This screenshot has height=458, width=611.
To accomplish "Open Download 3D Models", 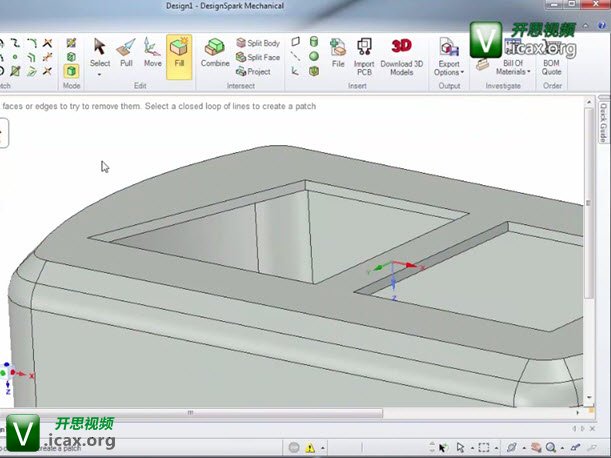I will [401, 57].
